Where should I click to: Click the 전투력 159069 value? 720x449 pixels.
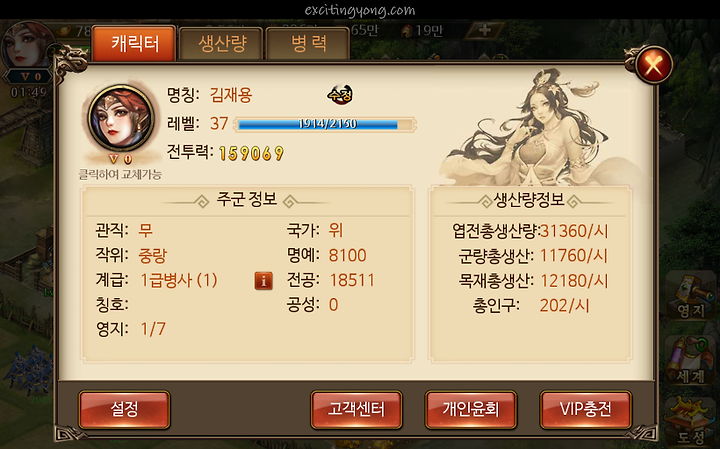(x=252, y=153)
